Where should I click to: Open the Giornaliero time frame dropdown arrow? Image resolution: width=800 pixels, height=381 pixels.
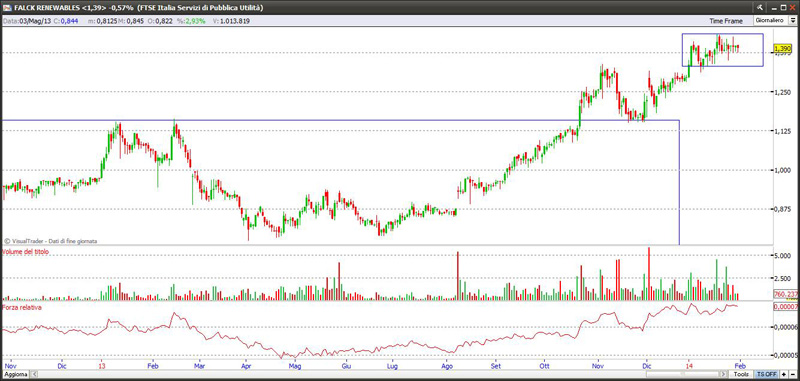pos(793,20)
